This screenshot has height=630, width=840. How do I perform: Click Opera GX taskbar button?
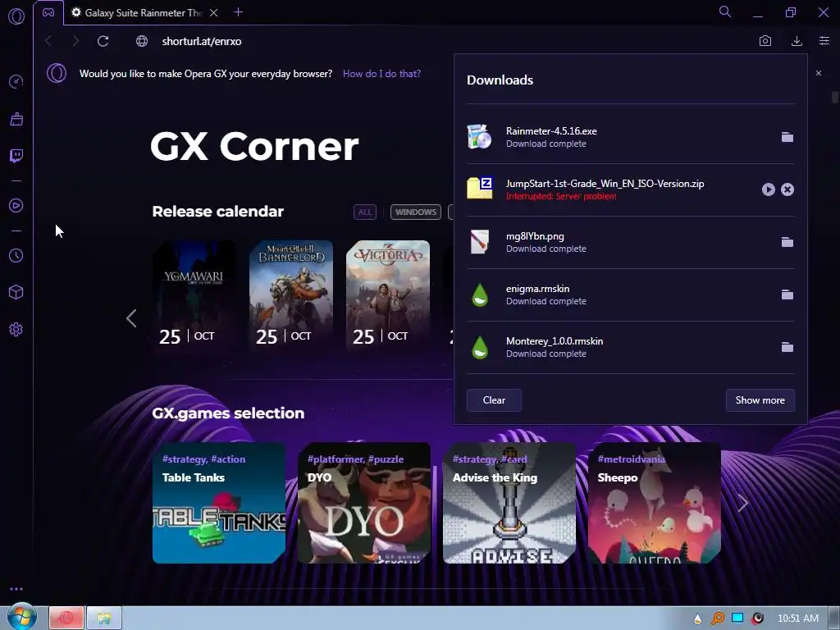point(66,619)
